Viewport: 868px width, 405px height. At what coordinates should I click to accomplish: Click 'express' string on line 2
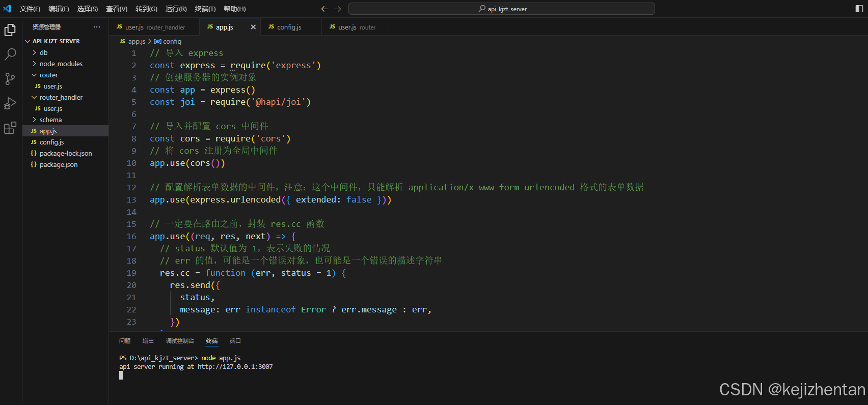[x=293, y=65]
